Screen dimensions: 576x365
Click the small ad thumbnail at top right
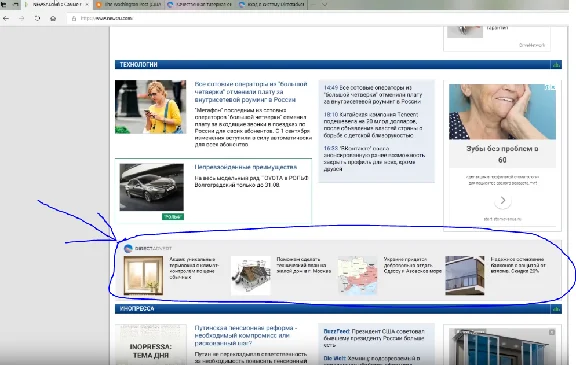click(465, 31)
